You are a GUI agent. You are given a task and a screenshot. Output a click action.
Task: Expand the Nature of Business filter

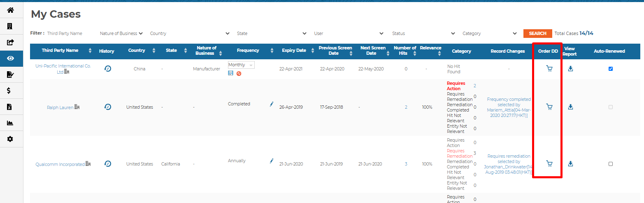coord(121,33)
